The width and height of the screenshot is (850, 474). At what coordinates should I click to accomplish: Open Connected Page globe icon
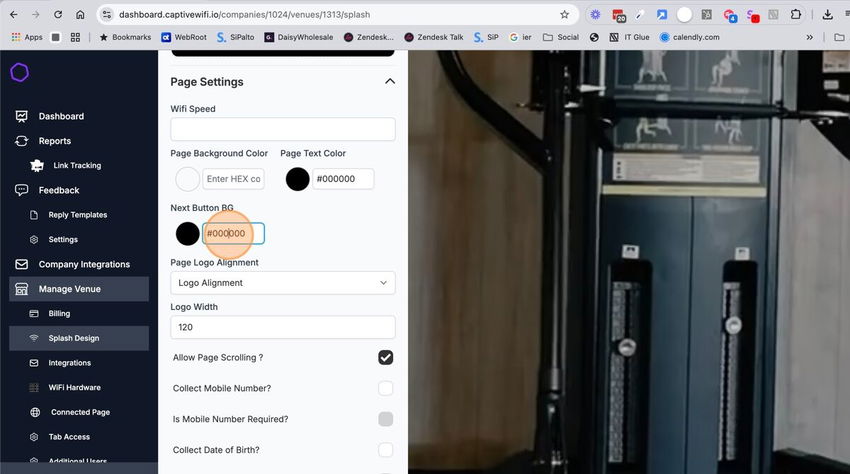click(35, 412)
